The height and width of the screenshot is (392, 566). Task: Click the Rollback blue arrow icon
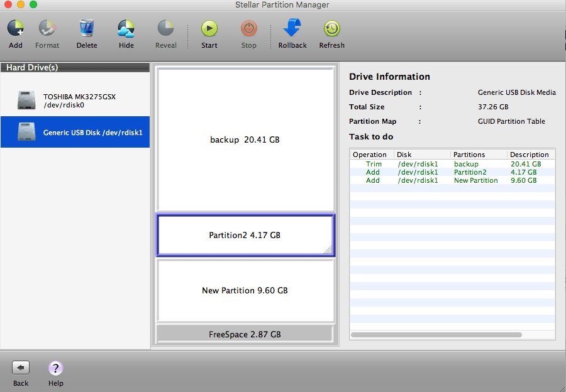292,28
